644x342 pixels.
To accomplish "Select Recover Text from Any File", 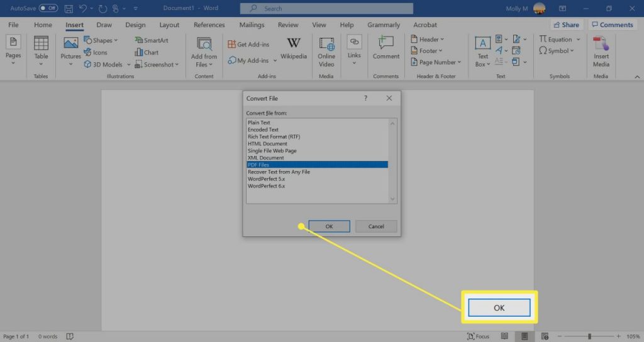I will point(317,172).
